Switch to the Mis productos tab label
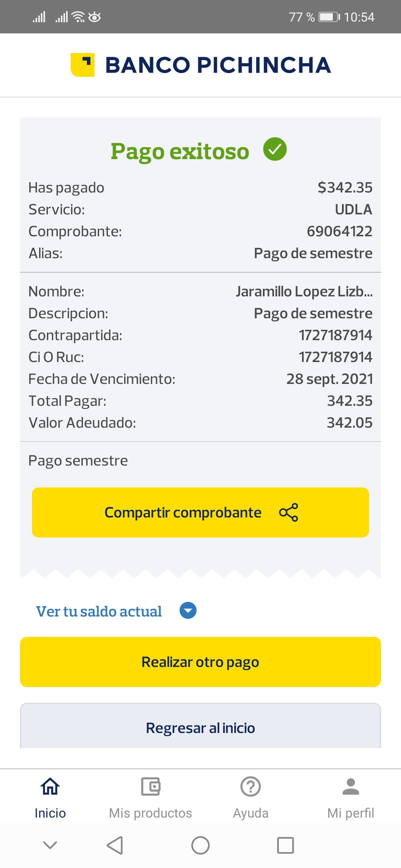 click(150, 813)
